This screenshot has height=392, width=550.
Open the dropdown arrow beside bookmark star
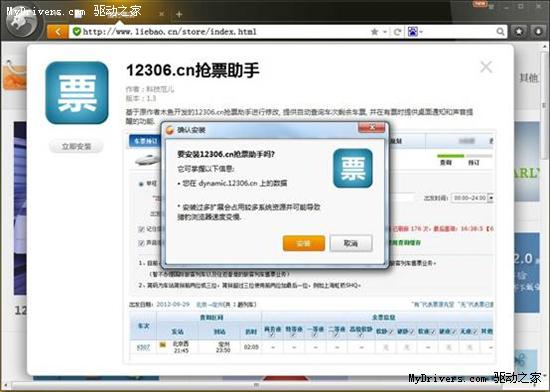pos(385,32)
